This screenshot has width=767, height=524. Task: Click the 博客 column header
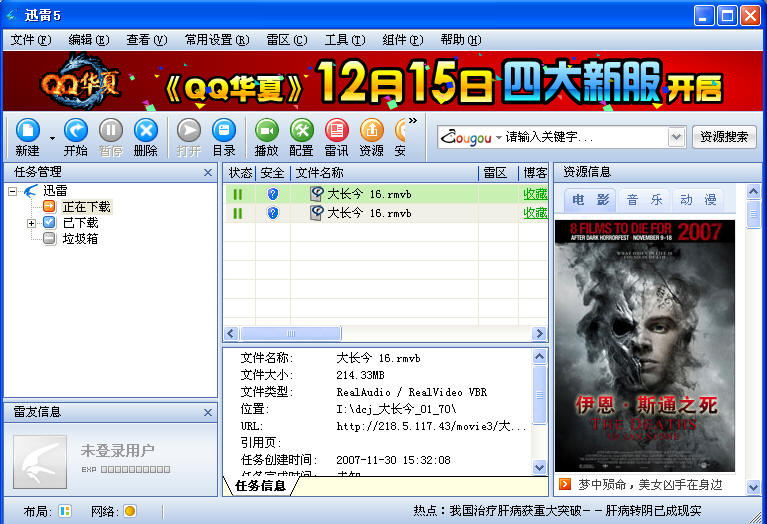[x=534, y=173]
